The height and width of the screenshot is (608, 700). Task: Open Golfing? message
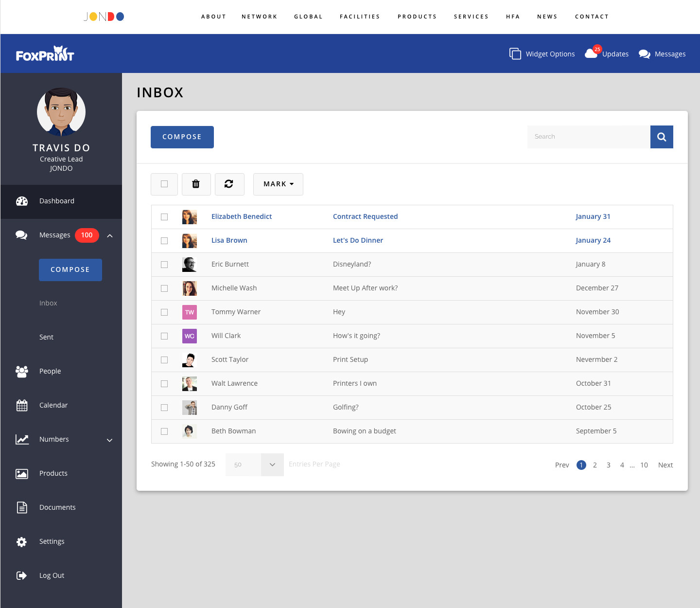pyautogui.click(x=346, y=407)
